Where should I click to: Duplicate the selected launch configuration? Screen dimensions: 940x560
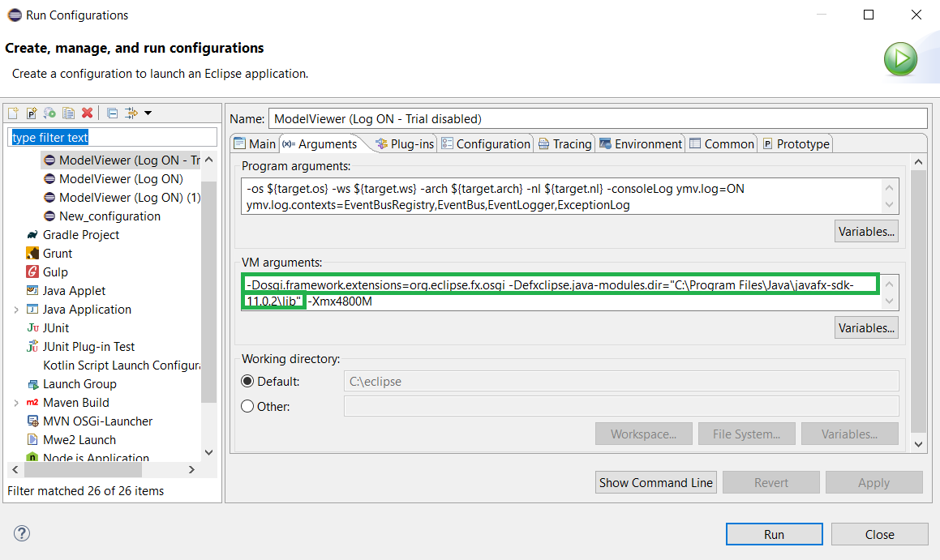pos(69,113)
